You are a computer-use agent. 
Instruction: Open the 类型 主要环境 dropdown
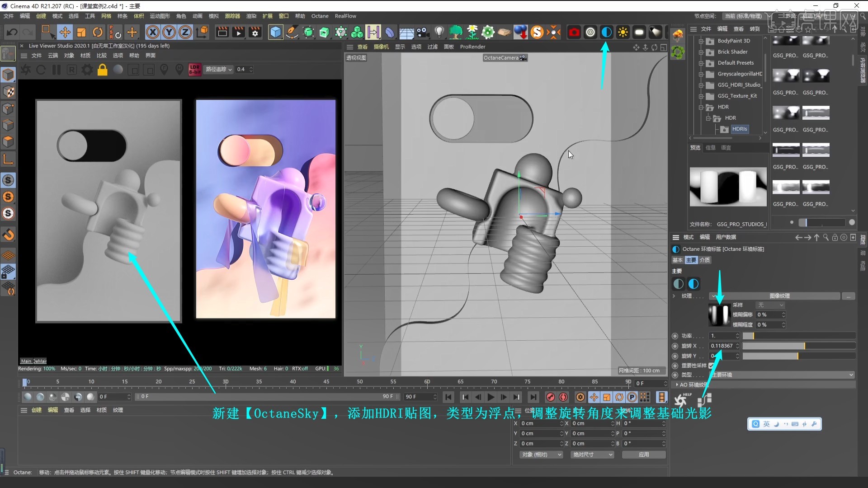click(782, 375)
